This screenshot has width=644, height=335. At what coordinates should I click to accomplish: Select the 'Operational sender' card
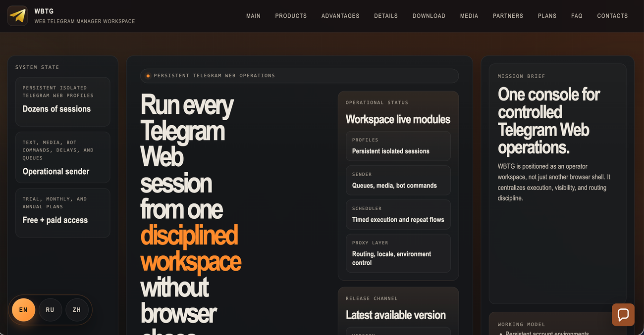coord(63,157)
